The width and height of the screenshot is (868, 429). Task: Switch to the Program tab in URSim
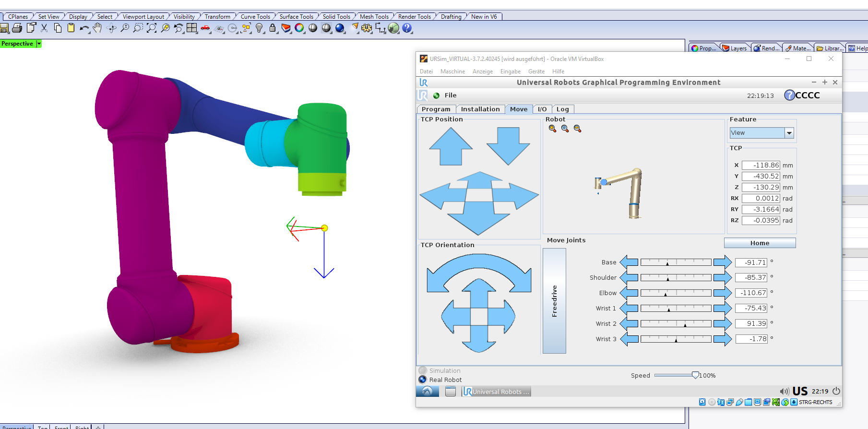436,109
